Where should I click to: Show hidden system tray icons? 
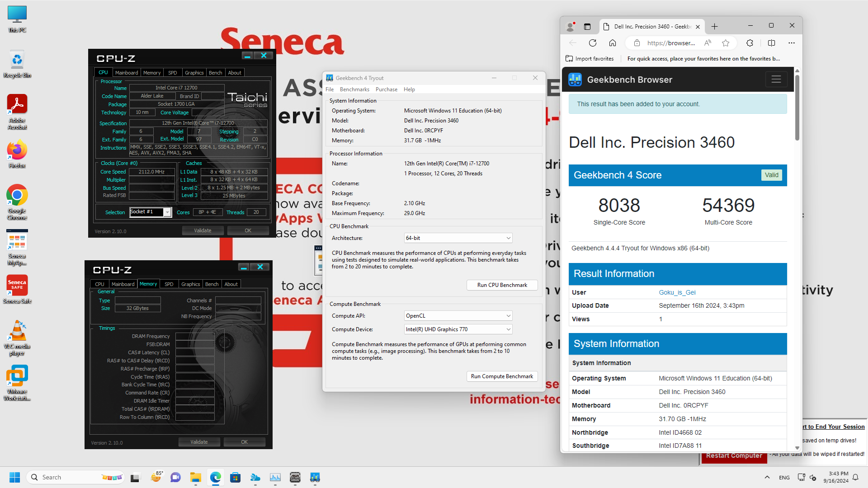[767, 477]
